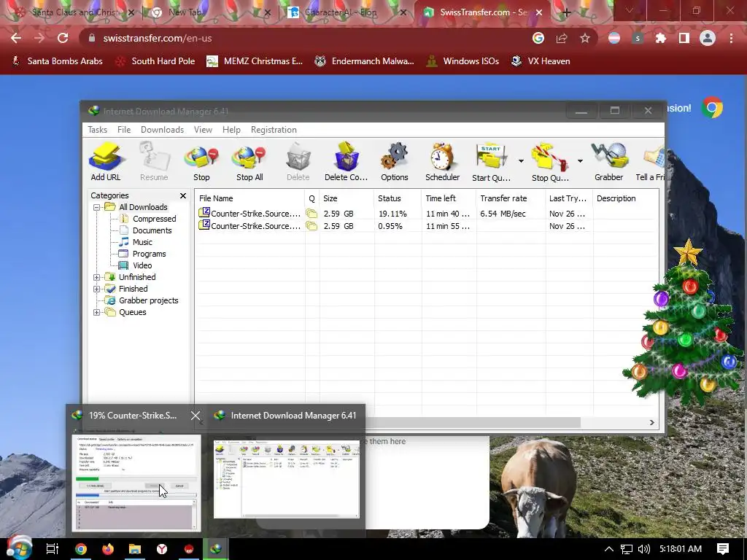
Task: Click Tell a Friend toolbar icon
Action: (x=650, y=162)
